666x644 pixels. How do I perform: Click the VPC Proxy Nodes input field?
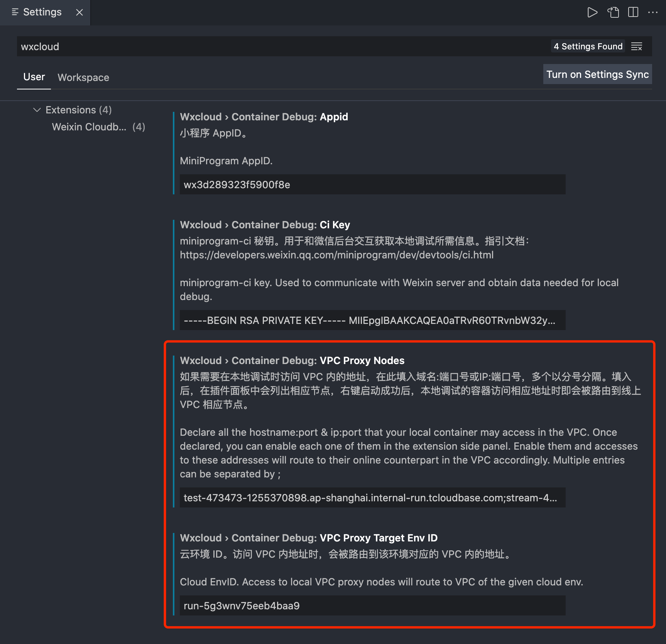pyautogui.click(x=372, y=498)
